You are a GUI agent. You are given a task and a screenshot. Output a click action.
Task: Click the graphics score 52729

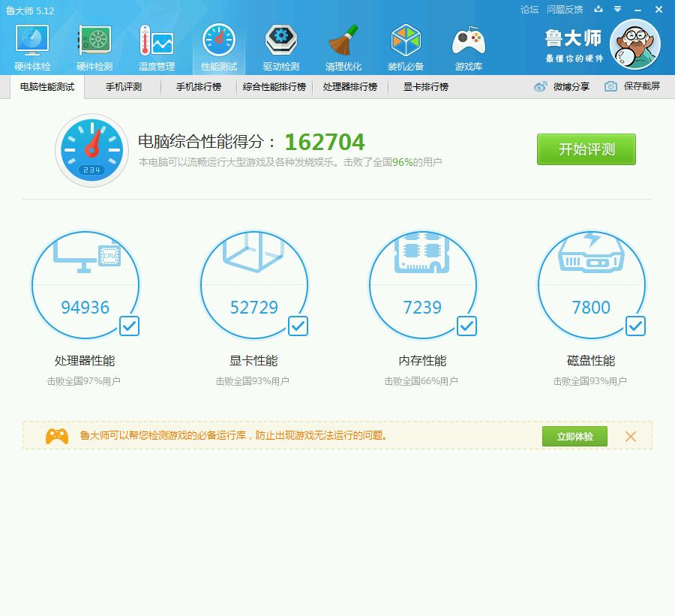coord(254,308)
